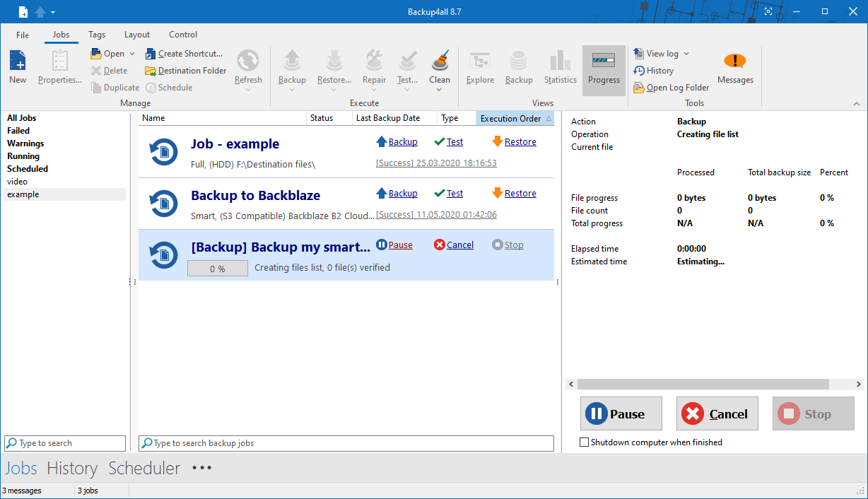Expand the View log dropdown arrow
868x499 pixels.
tap(686, 54)
